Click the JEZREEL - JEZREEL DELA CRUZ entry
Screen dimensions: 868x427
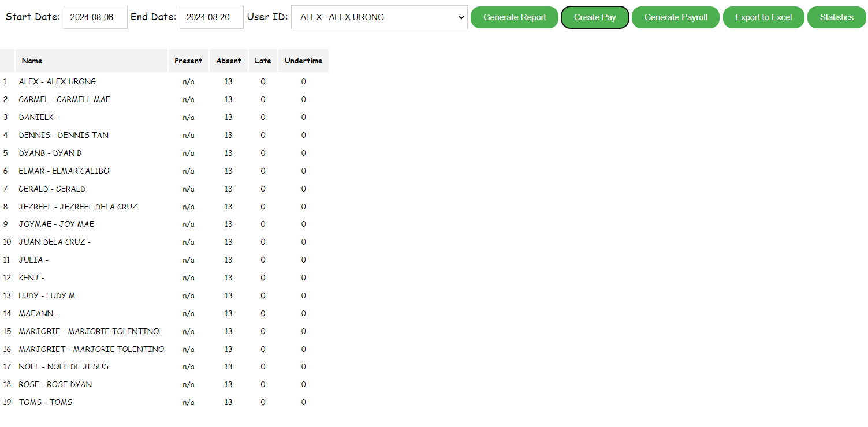click(x=78, y=207)
